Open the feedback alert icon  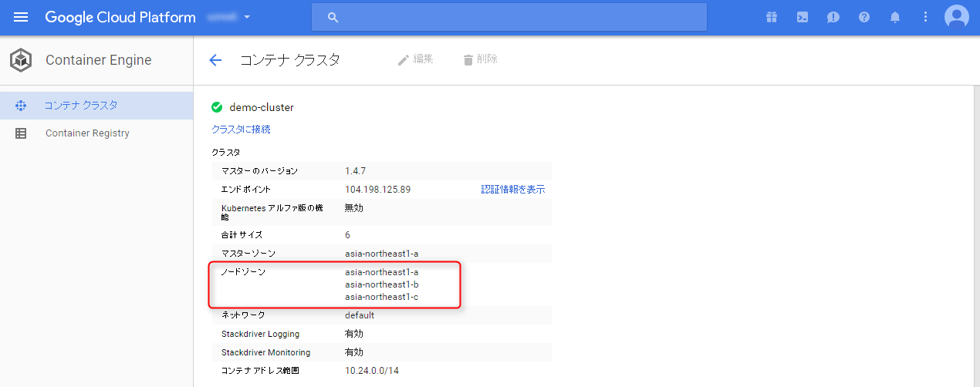[833, 17]
